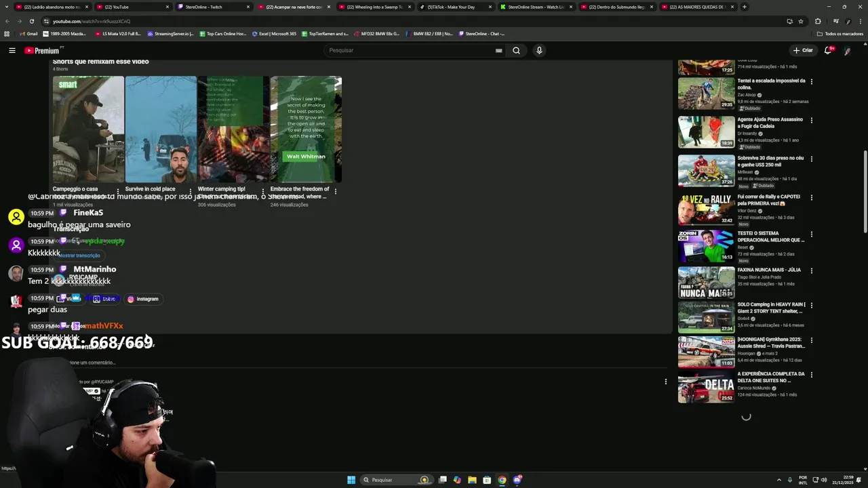This screenshot has height=488, width=868.
Task: Open a new browser tab
Action: tap(744, 7)
